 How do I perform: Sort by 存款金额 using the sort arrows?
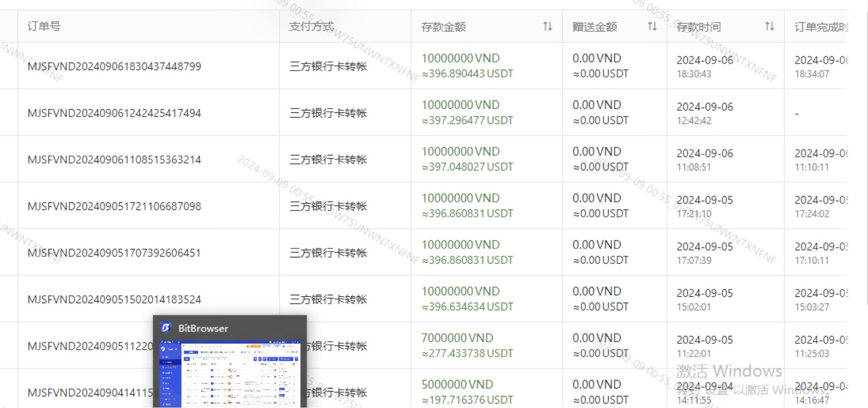tap(547, 27)
